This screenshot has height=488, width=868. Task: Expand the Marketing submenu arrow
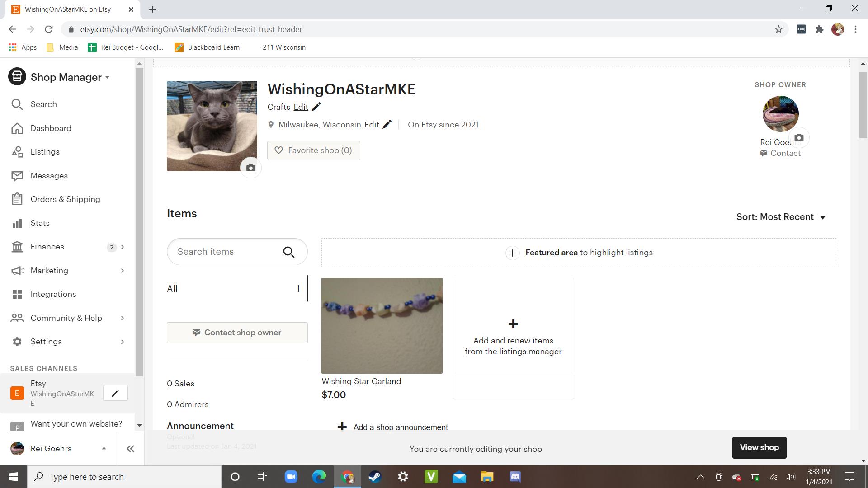coord(122,271)
